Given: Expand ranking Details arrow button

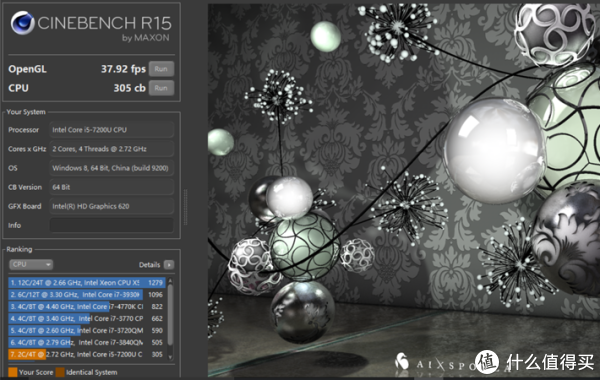Looking at the screenshot, I should pos(169,265).
